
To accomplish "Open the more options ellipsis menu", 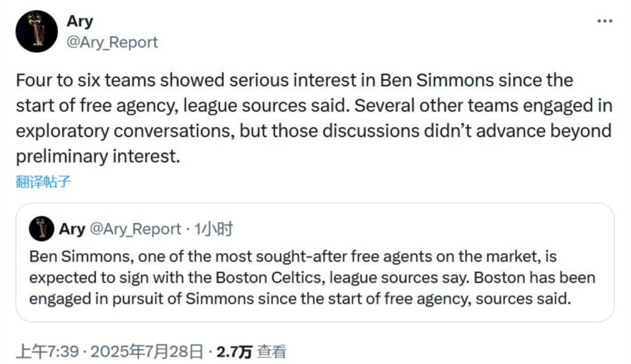I will (605, 21).
